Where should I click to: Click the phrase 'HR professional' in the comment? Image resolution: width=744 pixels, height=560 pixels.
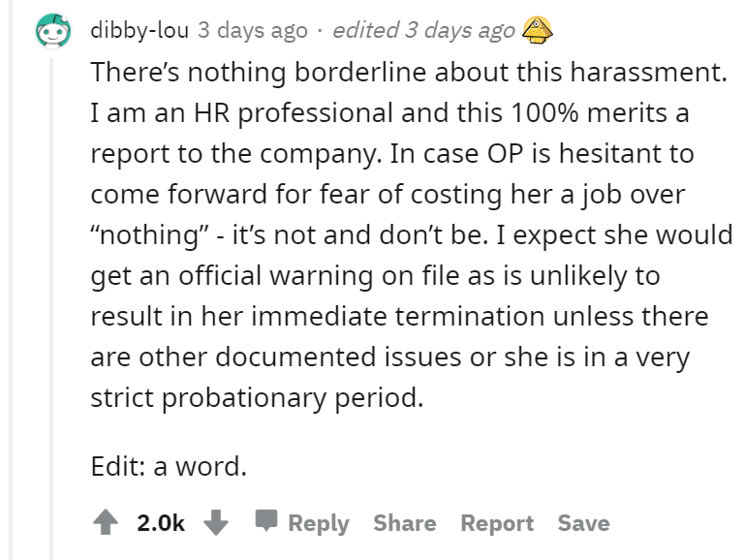pyautogui.click(x=294, y=114)
